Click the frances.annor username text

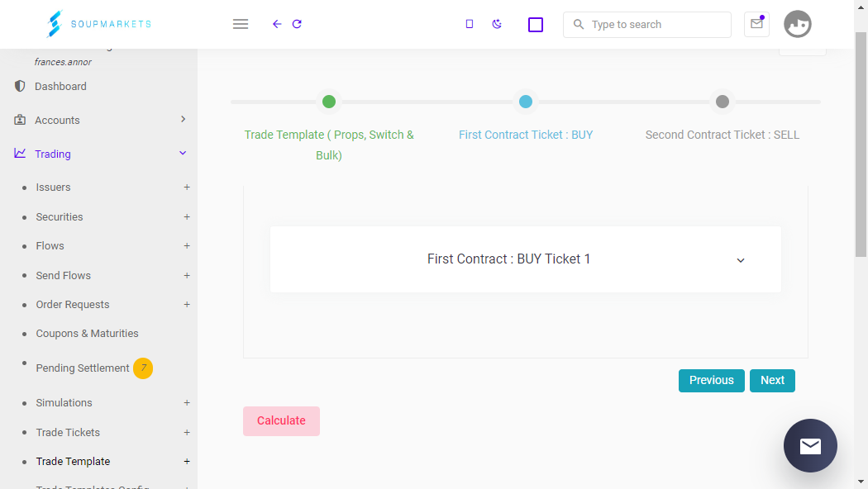click(63, 62)
